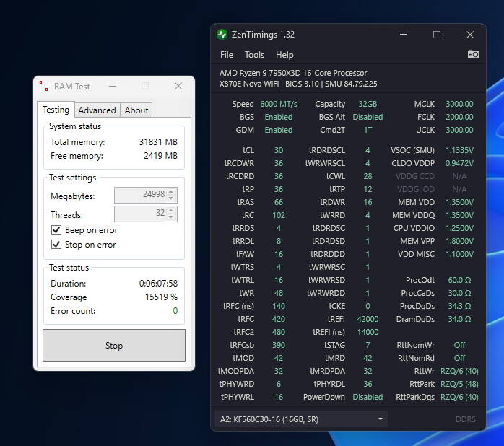Close the RAM Test window
Image resolution: width=504 pixels, height=446 pixels.
pyautogui.click(x=178, y=86)
